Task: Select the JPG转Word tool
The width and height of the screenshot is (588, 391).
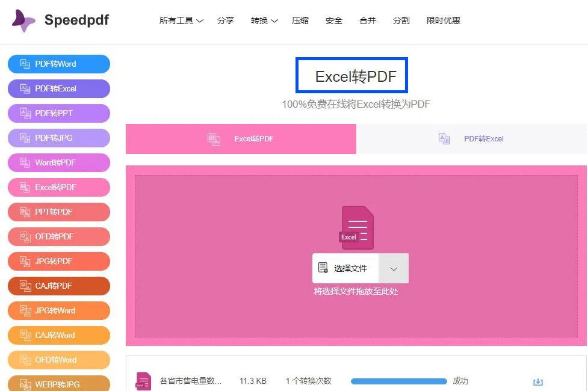Action: click(x=58, y=310)
